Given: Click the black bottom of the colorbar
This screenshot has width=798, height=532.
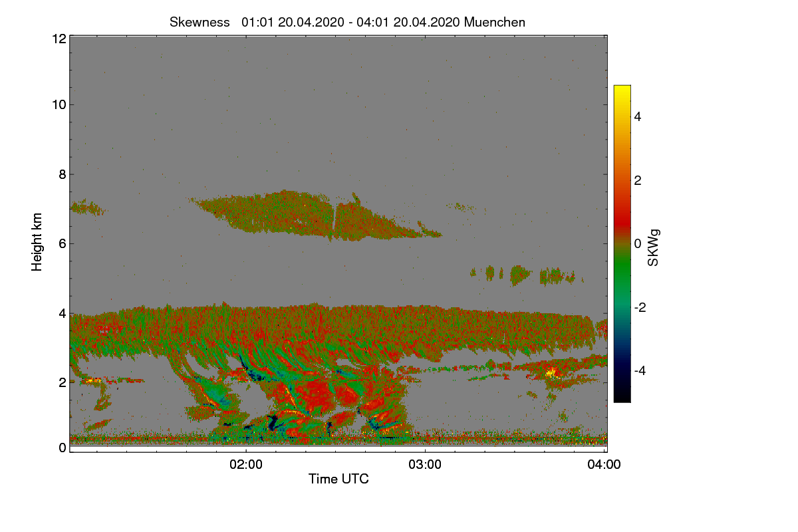Looking at the screenshot, I should coord(622,397).
